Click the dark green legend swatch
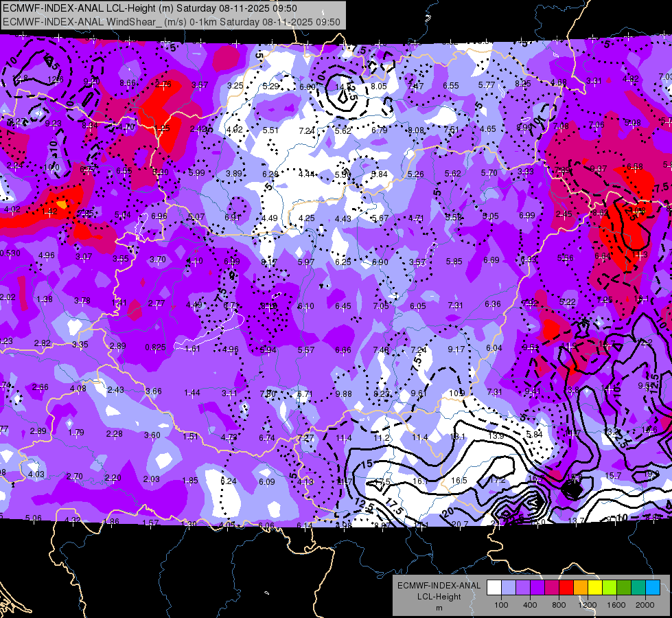The image size is (672, 618). pyautogui.click(x=624, y=588)
